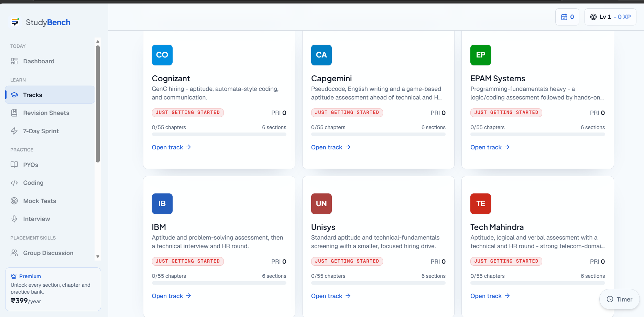The image size is (644, 317).
Task: Click the Cognizant CO badge
Action: [162, 55]
